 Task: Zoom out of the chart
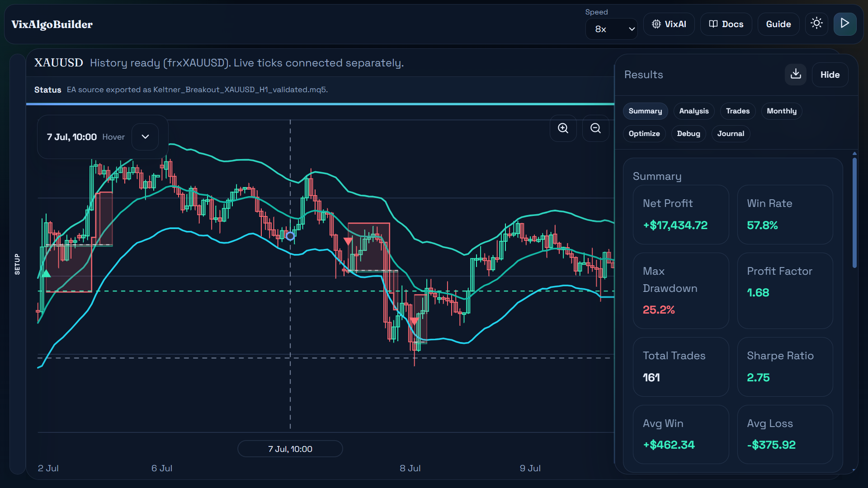(595, 128)
